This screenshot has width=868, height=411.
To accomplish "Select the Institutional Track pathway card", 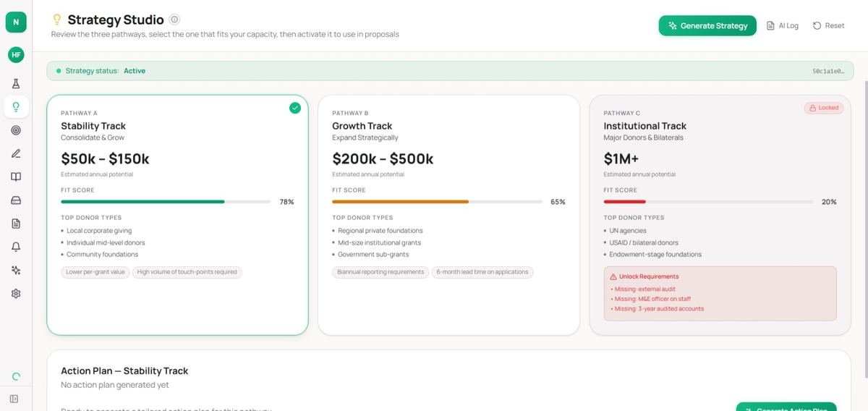I will tap(720, 215).
